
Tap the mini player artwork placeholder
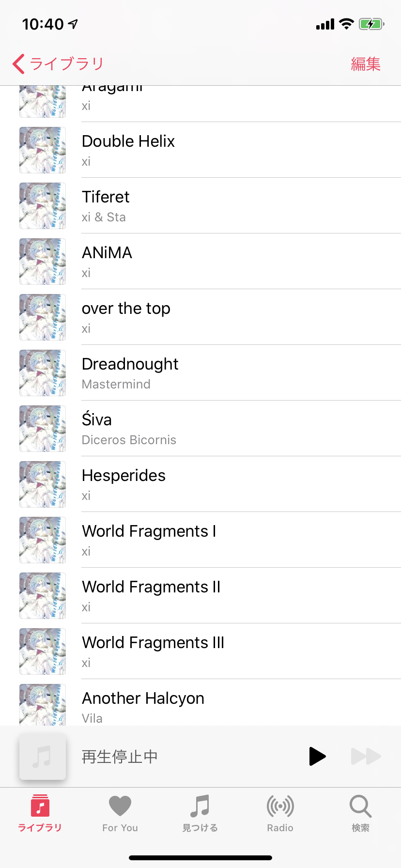pyautogui.click(x=43, y=756)
